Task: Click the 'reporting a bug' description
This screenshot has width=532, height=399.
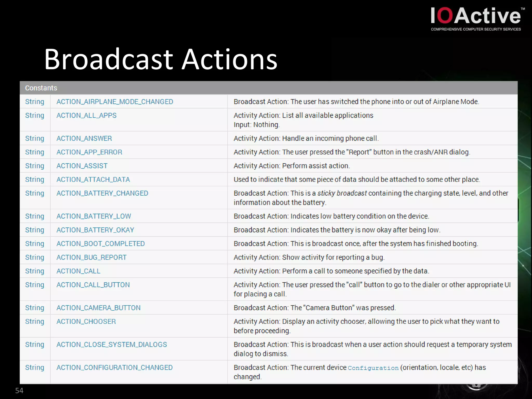Action: [309, 258]
